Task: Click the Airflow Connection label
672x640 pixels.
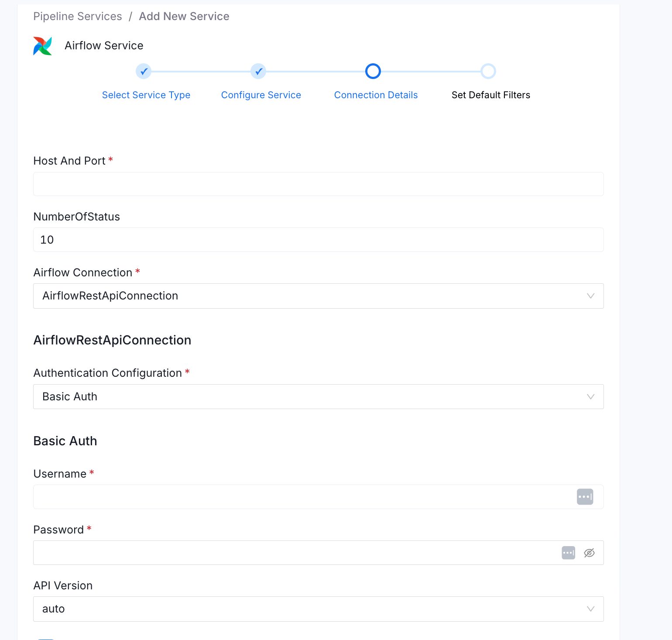Action: [x=83, y=272]
